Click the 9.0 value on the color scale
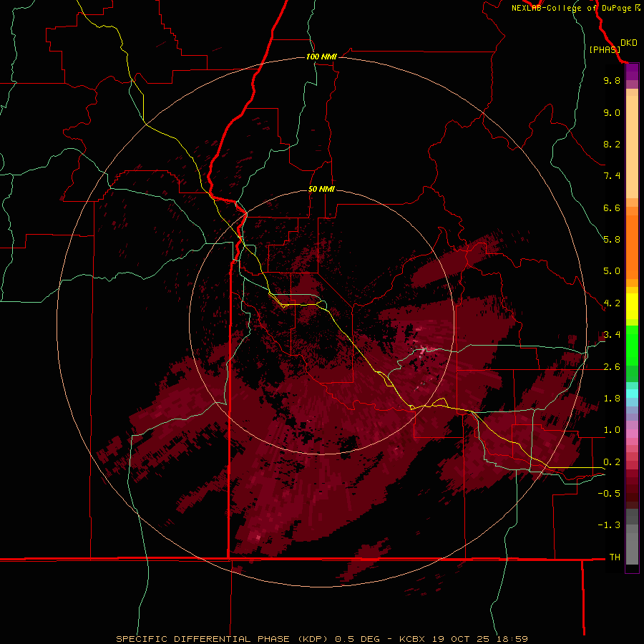This screenshot has width=644, height=644. pos(612,112)
